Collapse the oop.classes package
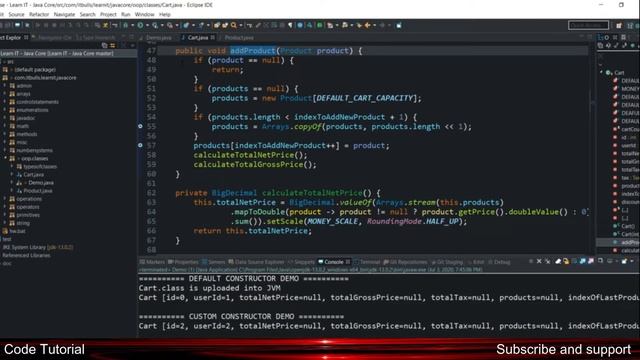 pyautogui.click(x=5, y=158)
